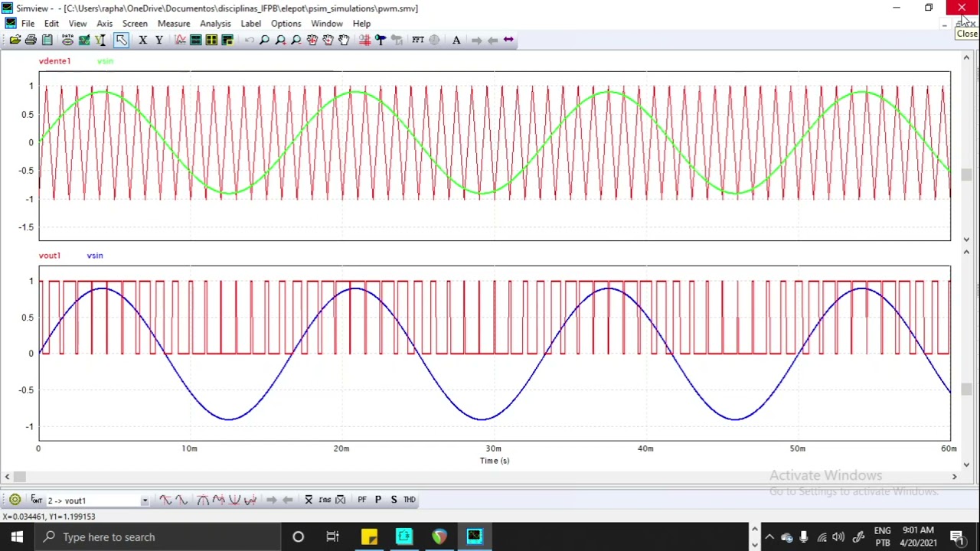Calculate real power with P button

(377, 500)
